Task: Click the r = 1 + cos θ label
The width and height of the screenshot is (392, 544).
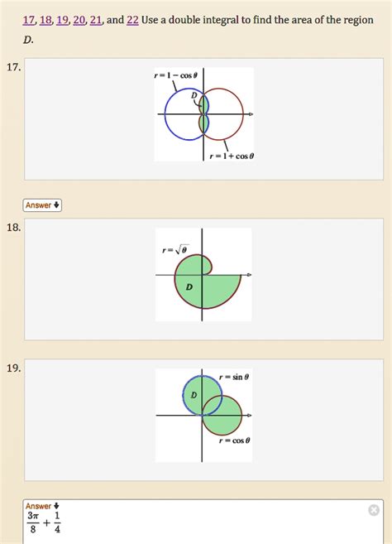Action: 232,156
